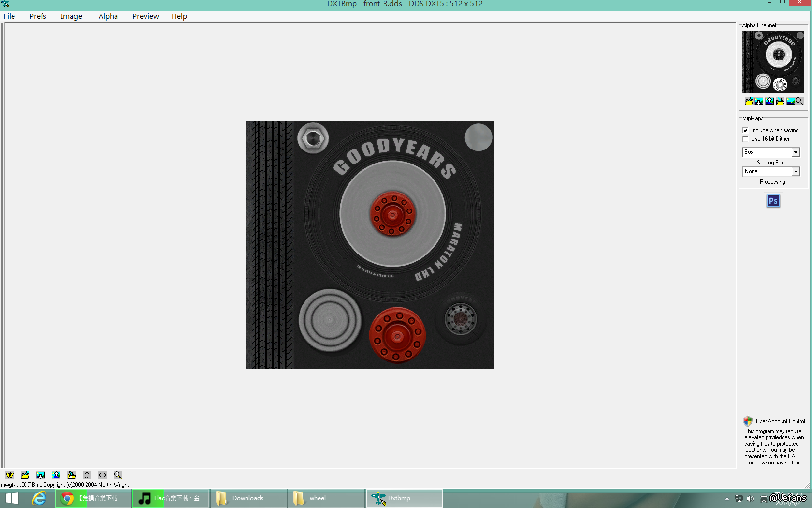Open the Alpha menu
812x508 pixels.
[x=108, y=16]
